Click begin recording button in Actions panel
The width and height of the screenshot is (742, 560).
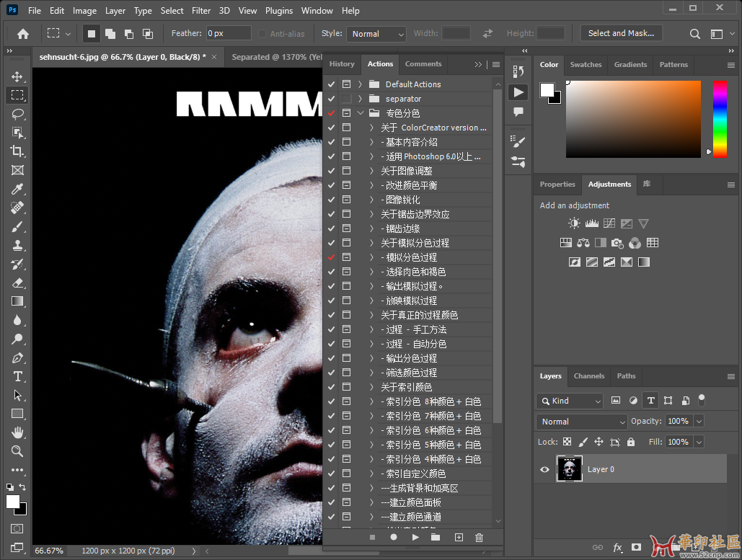[x=393, y=538]
